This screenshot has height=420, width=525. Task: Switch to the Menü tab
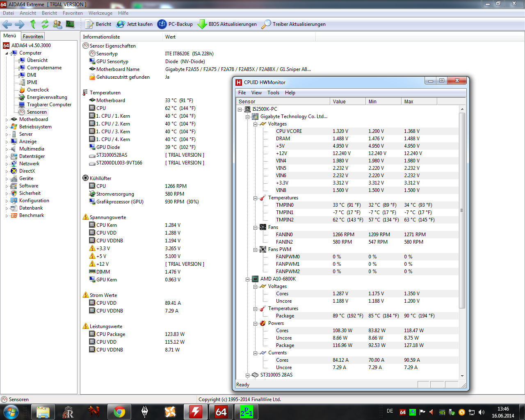click(10, 36)
